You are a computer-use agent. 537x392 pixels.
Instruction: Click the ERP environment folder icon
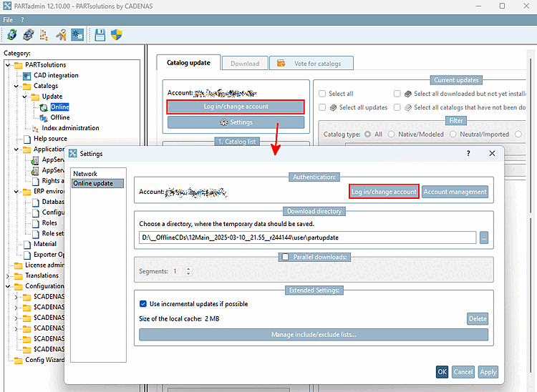[x=26, y=192]
